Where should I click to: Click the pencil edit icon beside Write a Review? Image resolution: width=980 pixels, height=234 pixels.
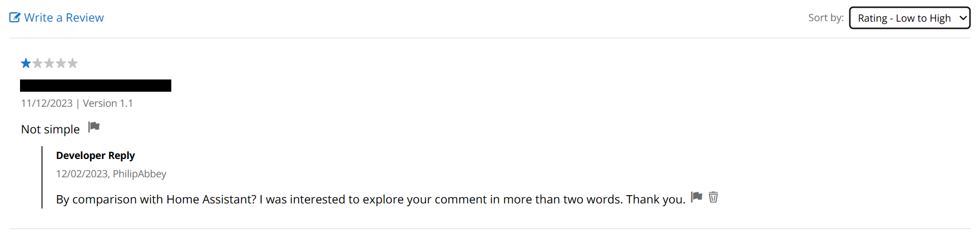coord(15,18)
